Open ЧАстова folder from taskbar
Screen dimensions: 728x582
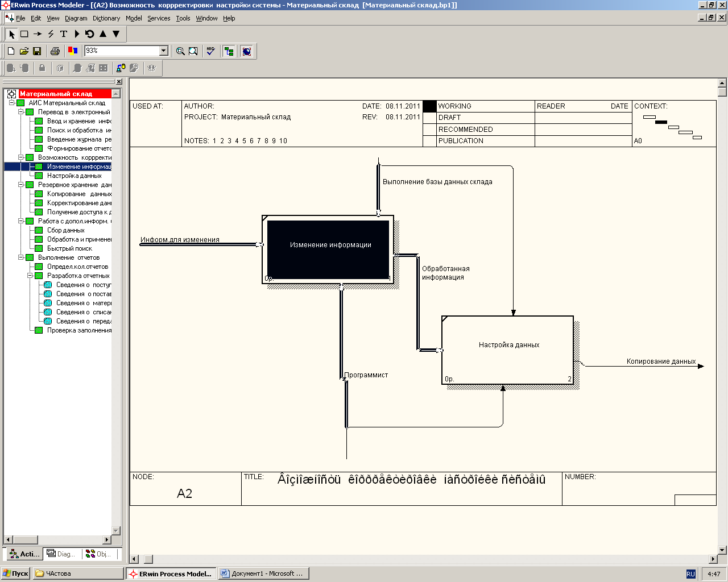78,573
